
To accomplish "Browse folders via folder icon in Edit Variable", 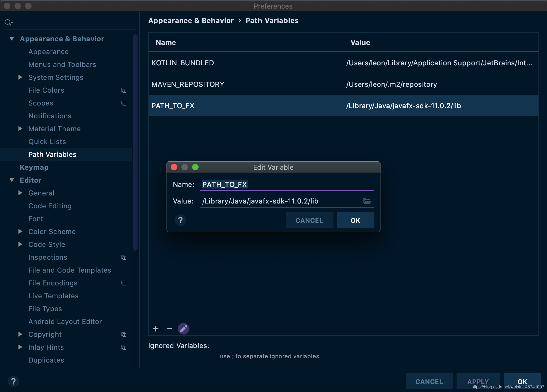I will coord(367,201).
